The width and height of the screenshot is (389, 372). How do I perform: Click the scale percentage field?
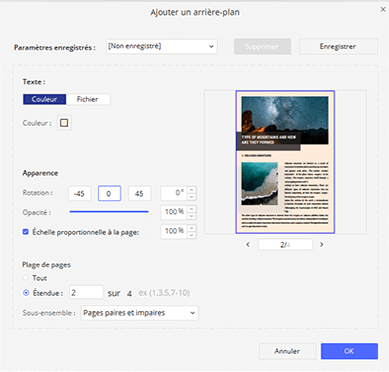coord(174,231)
